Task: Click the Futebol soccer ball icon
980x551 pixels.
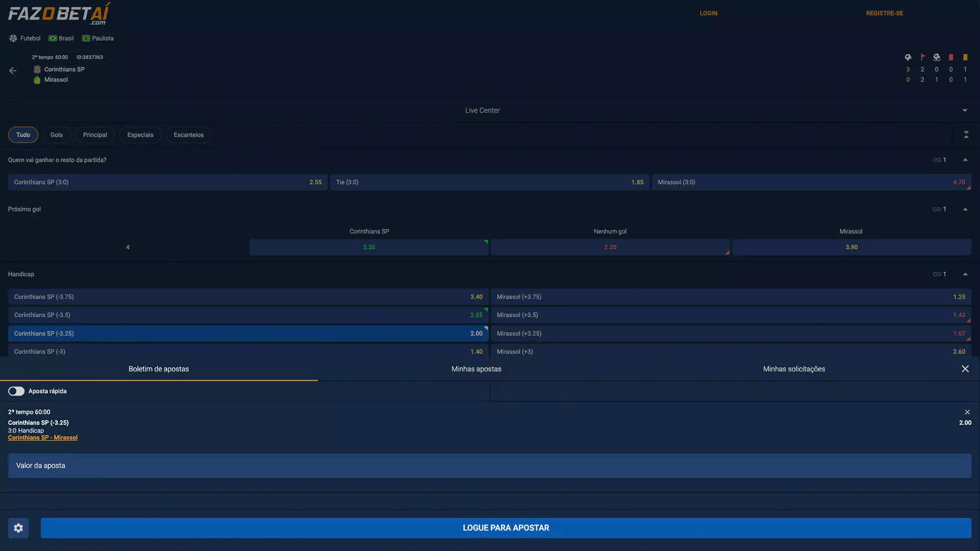Action: [13, 38]
